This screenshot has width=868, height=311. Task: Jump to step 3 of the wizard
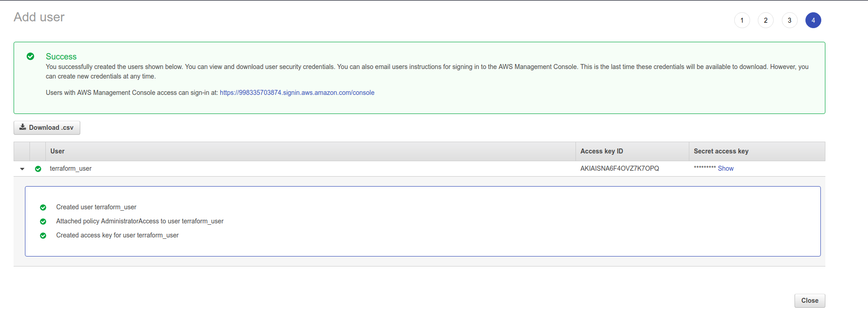click(790, 20)
